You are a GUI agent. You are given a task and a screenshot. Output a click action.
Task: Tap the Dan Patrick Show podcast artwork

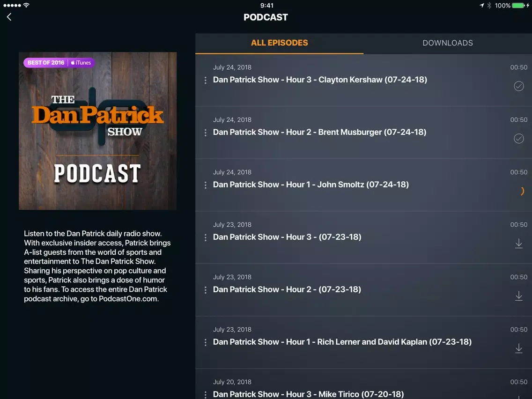pos(98,131)
